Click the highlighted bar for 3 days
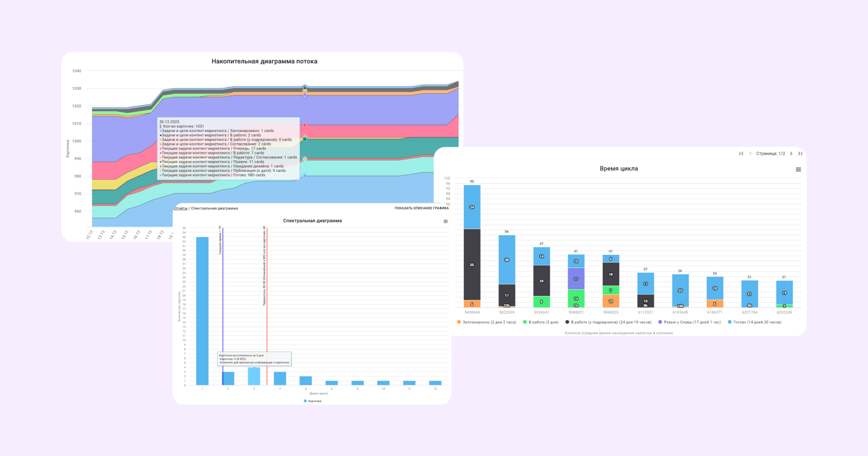This screenshot has height=456, width=868. pos(254,376)
